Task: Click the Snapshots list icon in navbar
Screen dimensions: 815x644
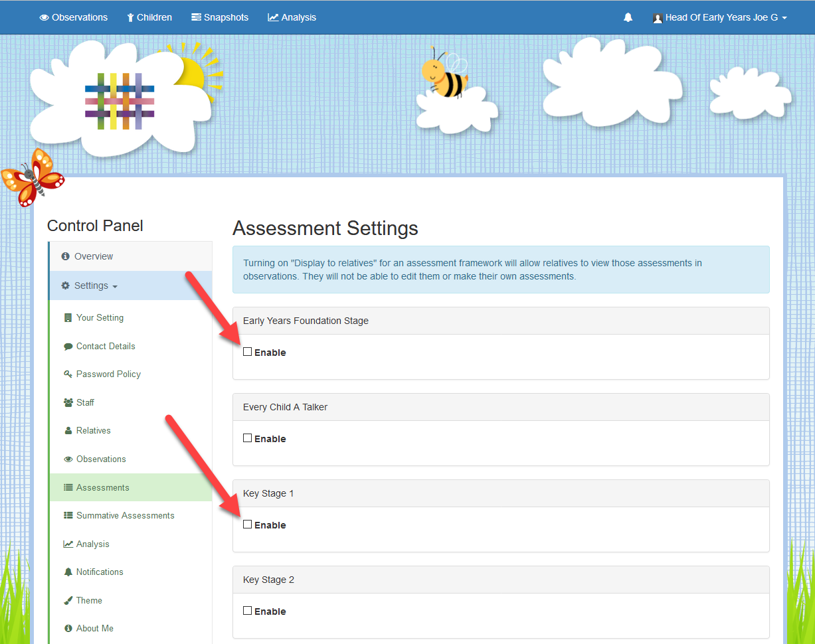Action: 196,17
